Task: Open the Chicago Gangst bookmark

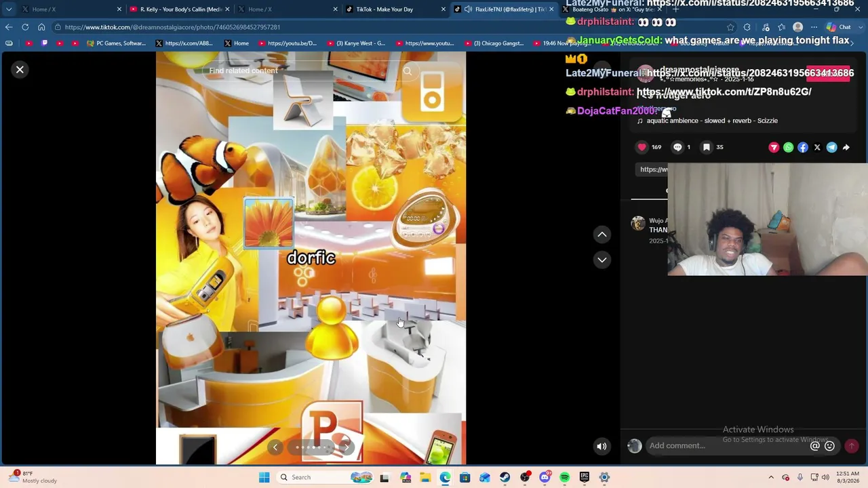Action: click(x=493, y=43)
